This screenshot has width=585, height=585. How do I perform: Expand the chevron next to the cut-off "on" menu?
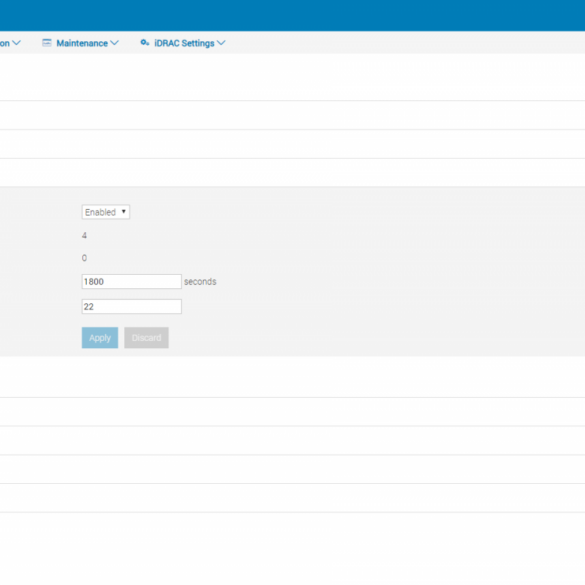coord(16,43)
